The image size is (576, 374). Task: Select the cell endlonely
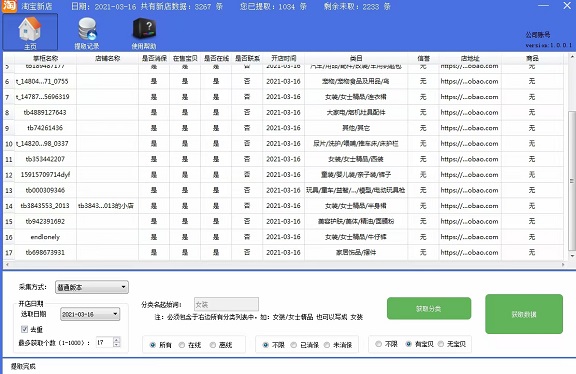coord(45,237)
